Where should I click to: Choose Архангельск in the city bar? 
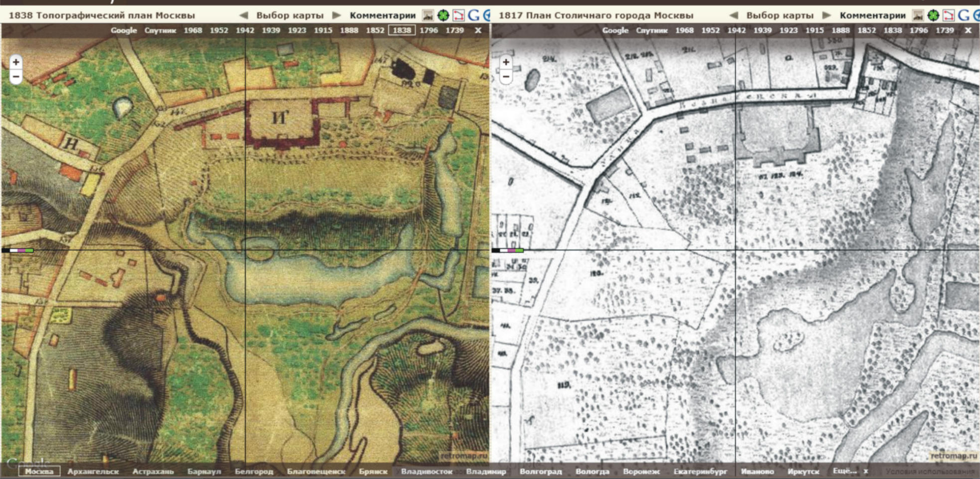(93, 471)
